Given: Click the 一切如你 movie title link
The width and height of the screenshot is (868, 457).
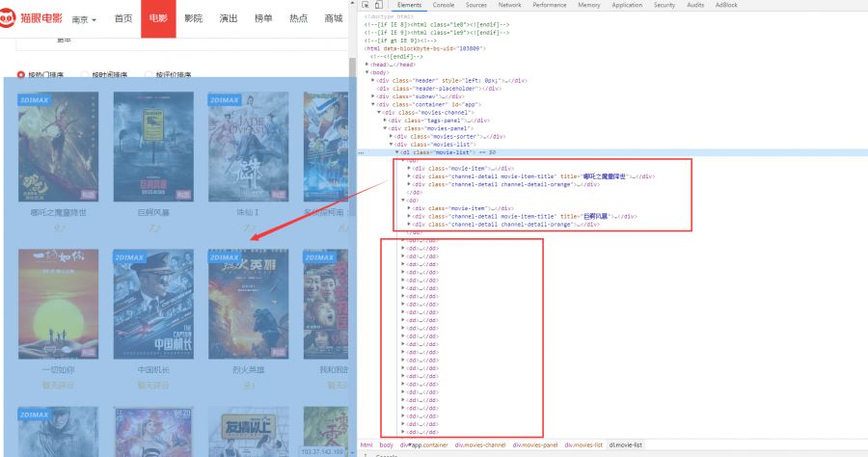Looking at the screenshot, I should click(x=59, y=369).
